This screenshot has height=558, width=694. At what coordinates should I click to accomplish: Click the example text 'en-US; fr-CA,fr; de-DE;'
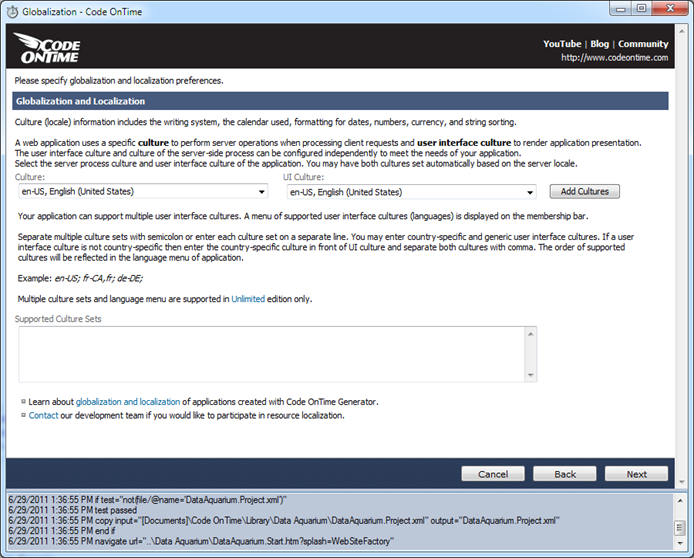click(x=99, y=278)
